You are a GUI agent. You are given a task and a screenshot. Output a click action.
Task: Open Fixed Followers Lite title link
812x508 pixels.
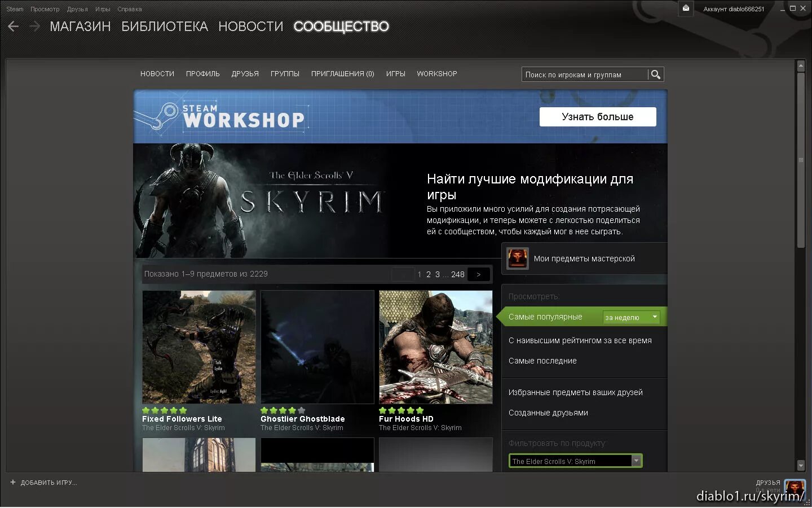click(x=182, y=419)
